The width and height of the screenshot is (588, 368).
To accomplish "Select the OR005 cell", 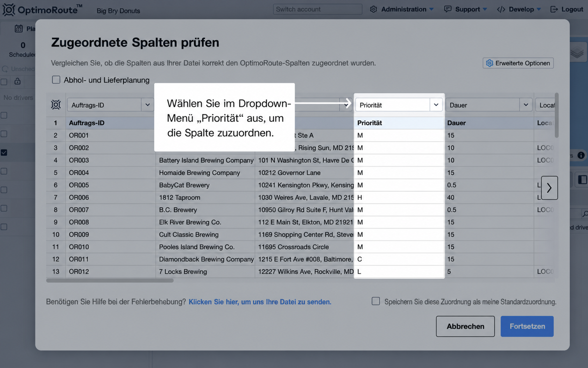I will click(x=111, y=185).
